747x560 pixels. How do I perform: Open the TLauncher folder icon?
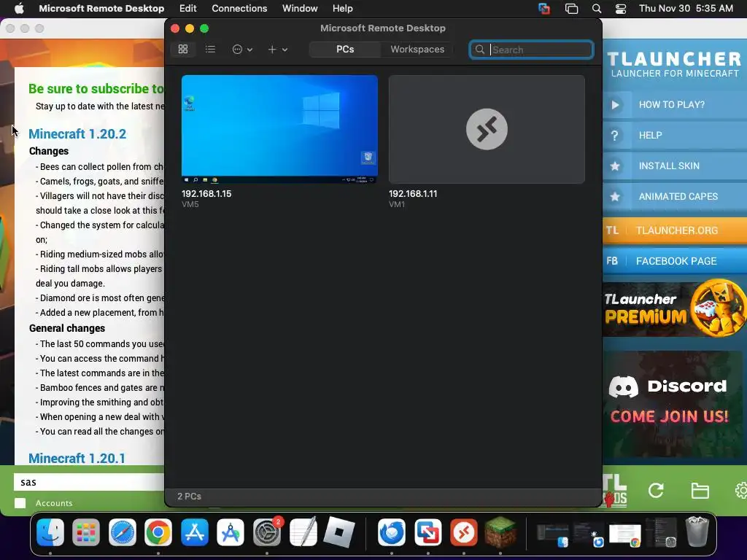(x=700, y=491)
